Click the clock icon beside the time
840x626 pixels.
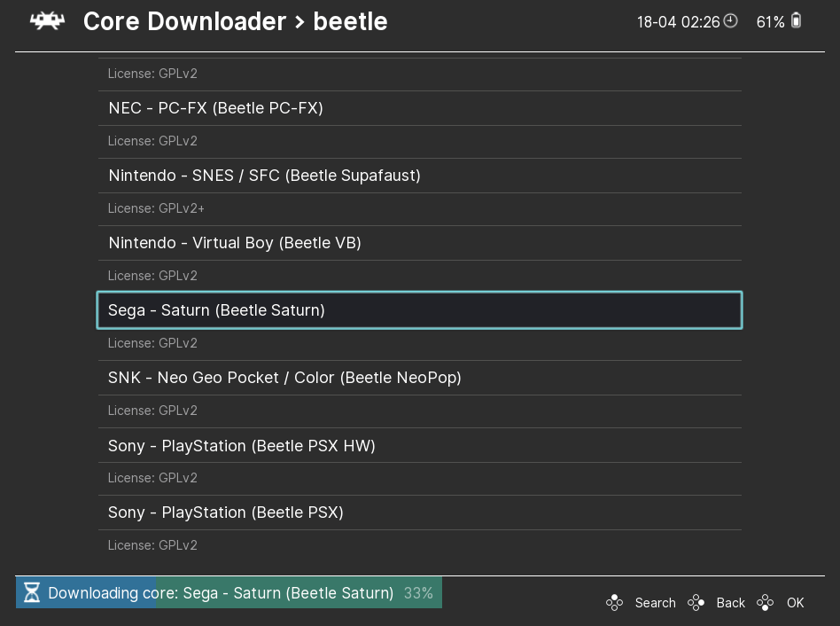point(731,21)
